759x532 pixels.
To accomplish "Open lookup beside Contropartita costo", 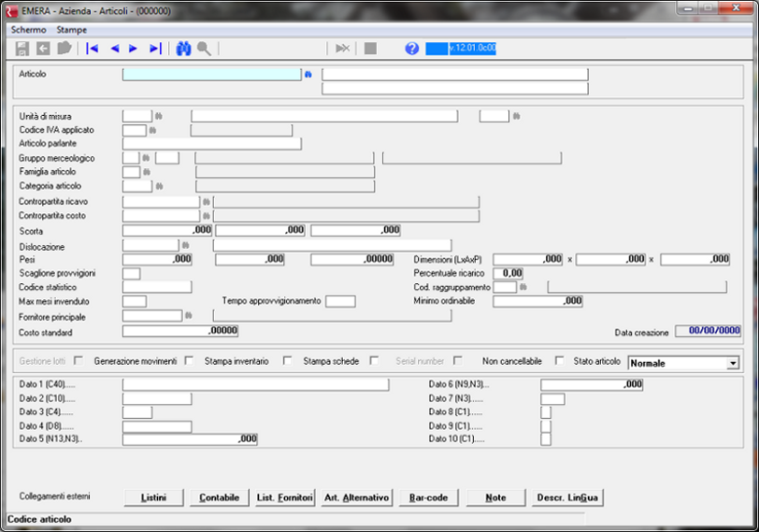I will coord(207,216).
